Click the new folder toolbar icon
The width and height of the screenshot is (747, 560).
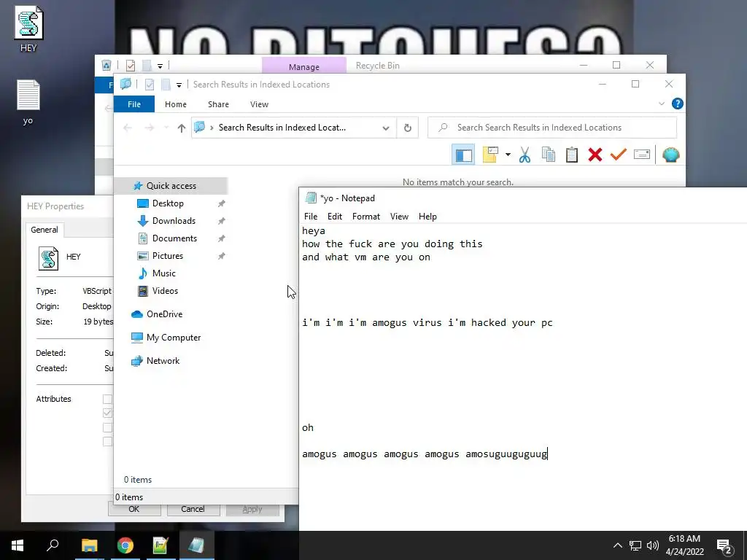point(490,155)
